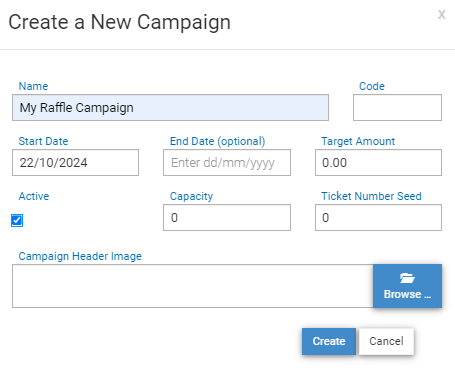Click the Create button

click(x=329, y=341)
